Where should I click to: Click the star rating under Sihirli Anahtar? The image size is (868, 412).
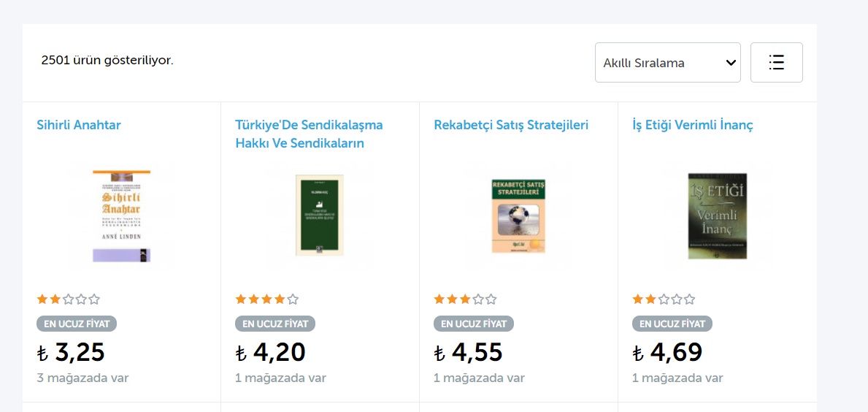[68, 299]
